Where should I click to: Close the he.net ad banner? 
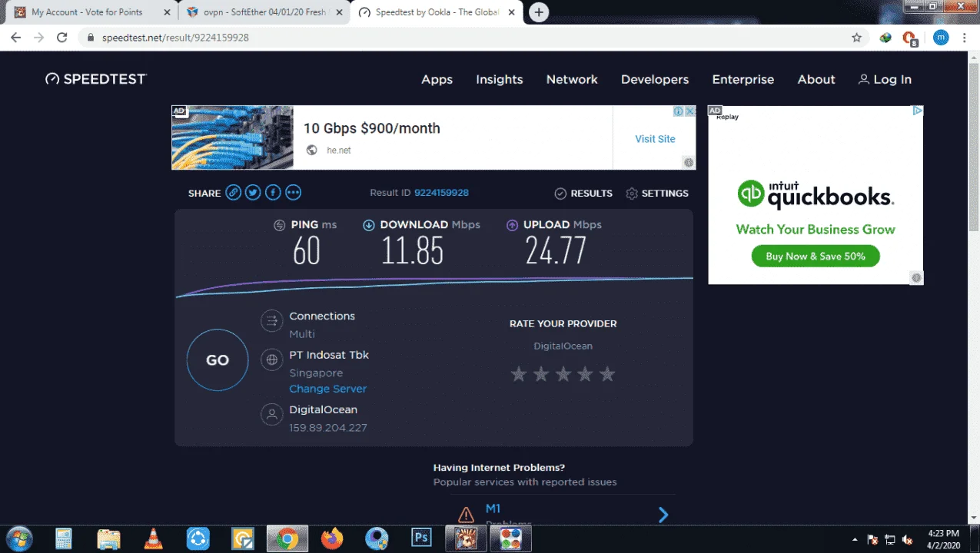(690, 111)
